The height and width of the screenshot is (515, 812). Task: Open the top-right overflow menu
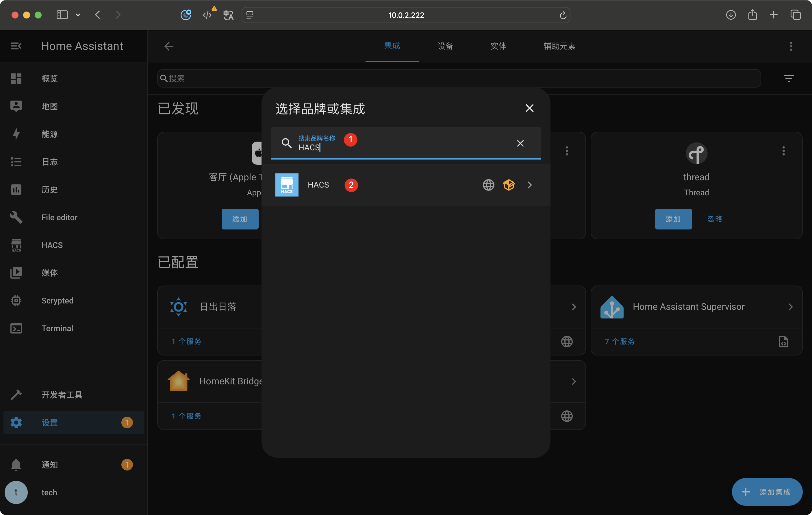click(791, 46)
